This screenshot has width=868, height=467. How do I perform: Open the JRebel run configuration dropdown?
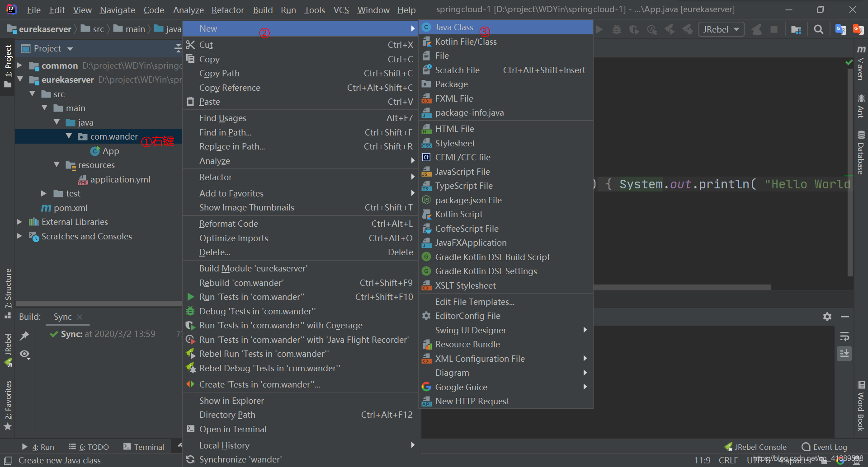click(721, 29)
